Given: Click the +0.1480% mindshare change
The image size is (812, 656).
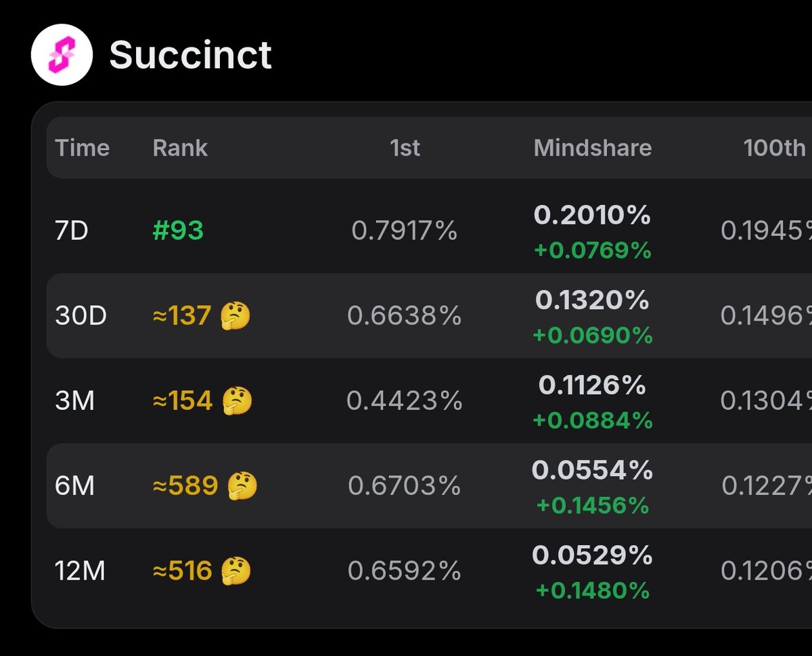Looking at the screenshot, I should point(593,591).
